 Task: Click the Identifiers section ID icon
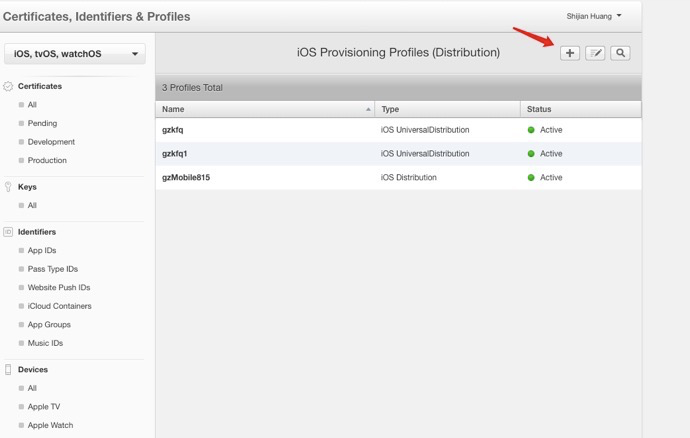click(x=9, y=232)
